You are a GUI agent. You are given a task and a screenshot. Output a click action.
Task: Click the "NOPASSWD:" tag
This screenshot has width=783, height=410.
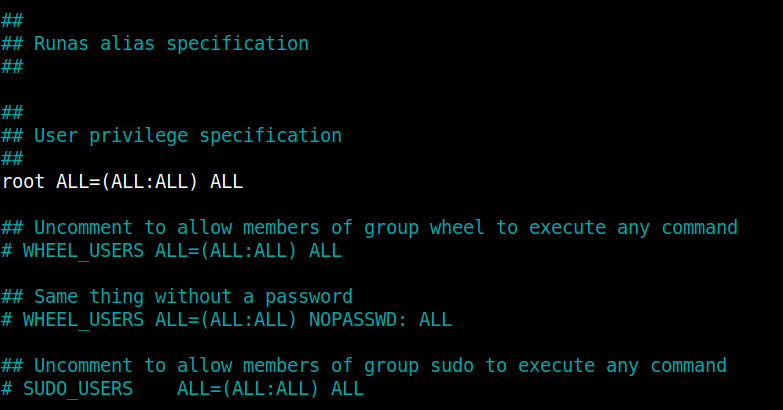(358, 319)
